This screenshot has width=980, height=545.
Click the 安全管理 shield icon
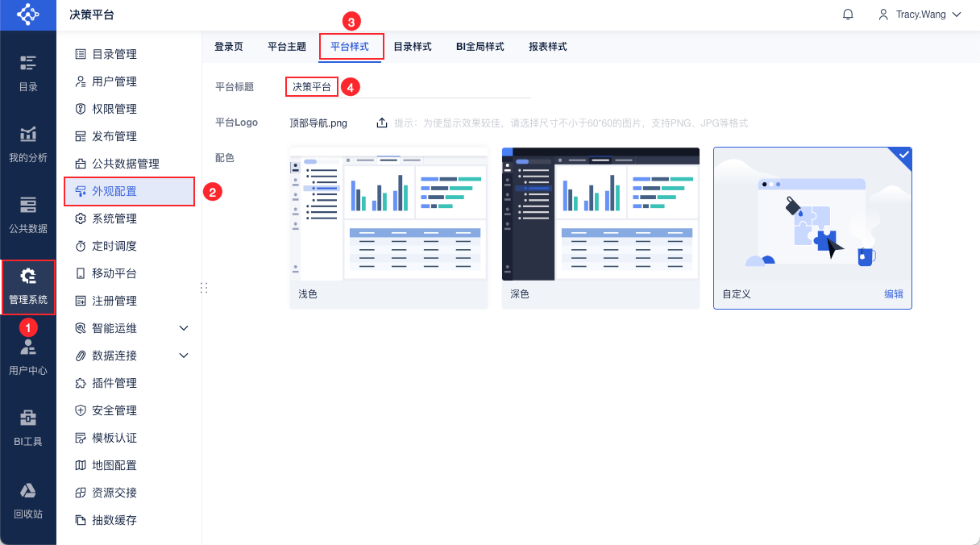coord(80,410)
